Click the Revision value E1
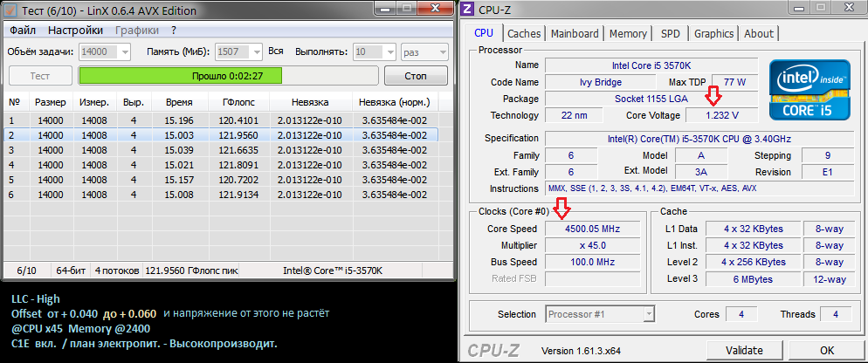This screenshot has width=868, height=363. tap(827, 172)
